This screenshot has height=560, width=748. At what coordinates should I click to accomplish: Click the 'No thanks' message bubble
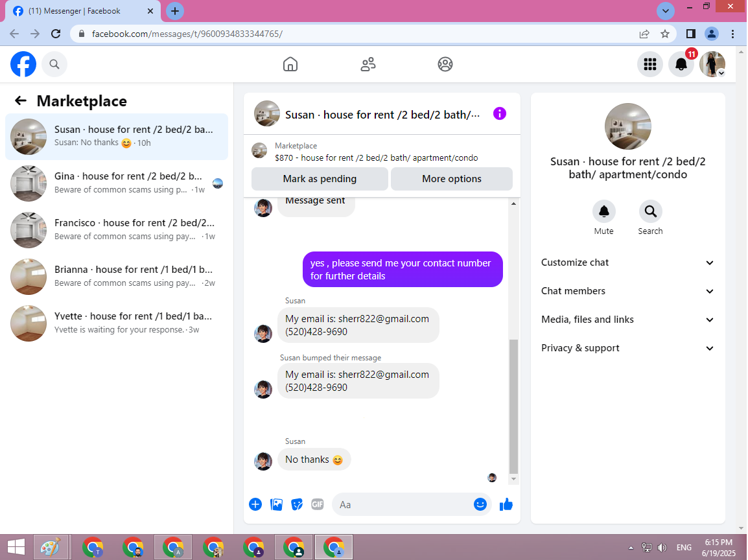tap(314, 460)
